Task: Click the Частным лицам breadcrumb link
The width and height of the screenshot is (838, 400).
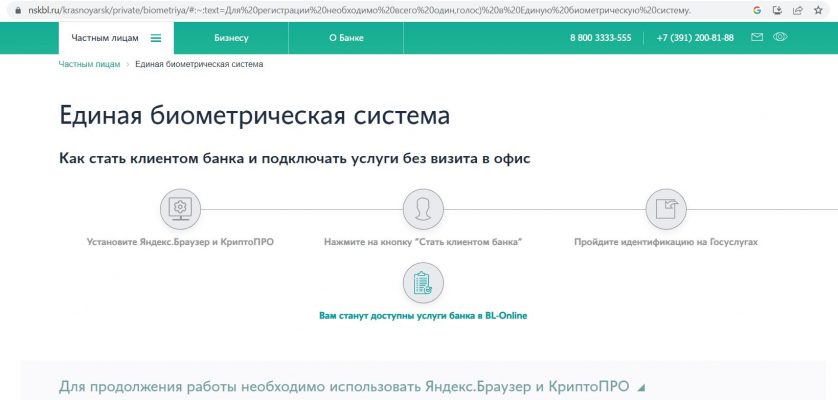Action: (x=89, y=64)
